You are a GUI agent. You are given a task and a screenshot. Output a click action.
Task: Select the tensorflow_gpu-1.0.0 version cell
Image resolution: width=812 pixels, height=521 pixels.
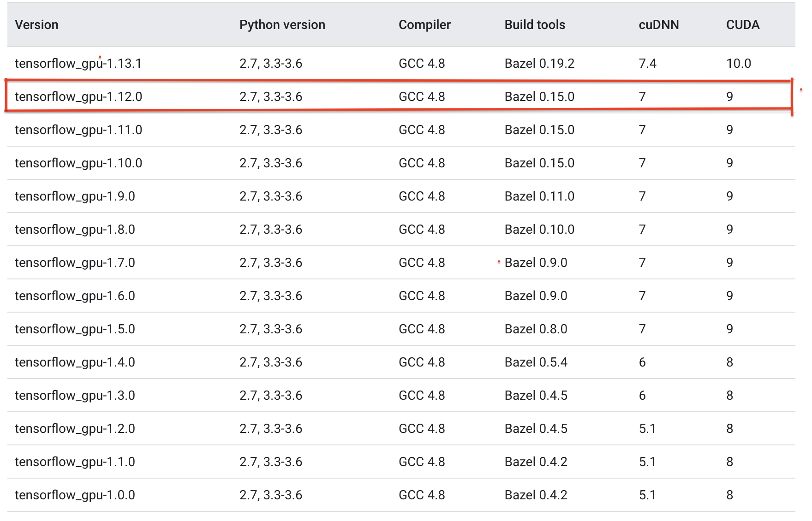75,495
